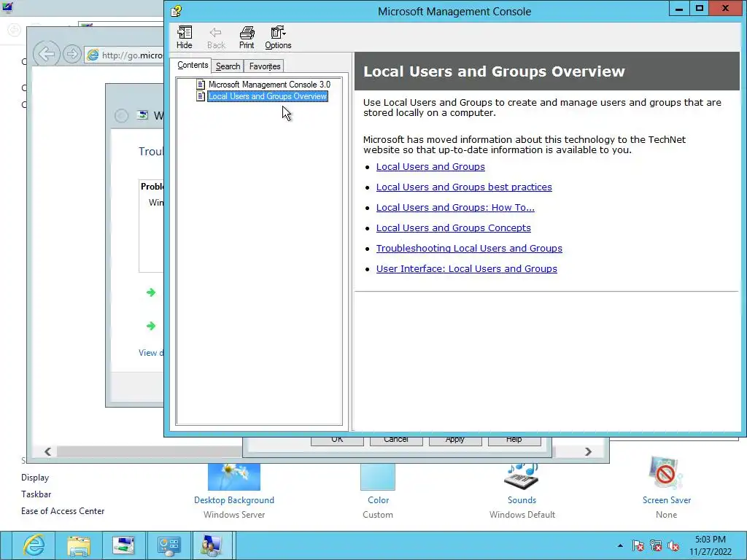Click the help icon in the title bar
This screenshot has width=747, height=560.
(x=176, y=10)
